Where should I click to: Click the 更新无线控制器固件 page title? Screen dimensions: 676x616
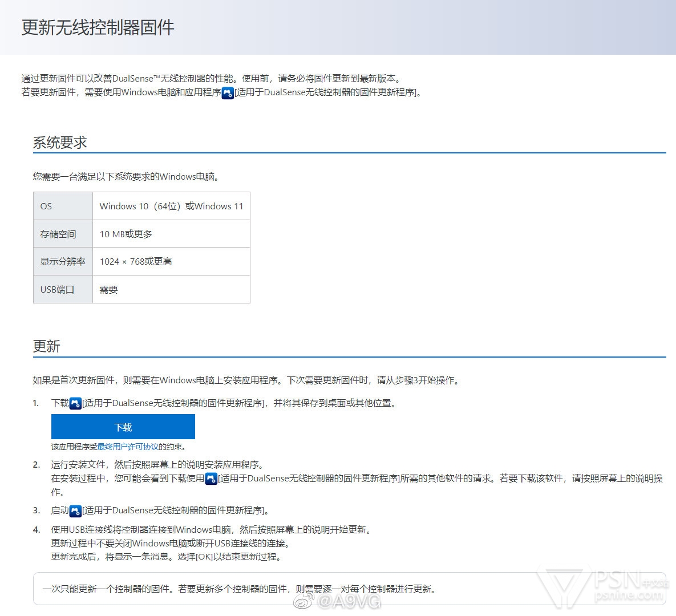(x=98, y=27)
